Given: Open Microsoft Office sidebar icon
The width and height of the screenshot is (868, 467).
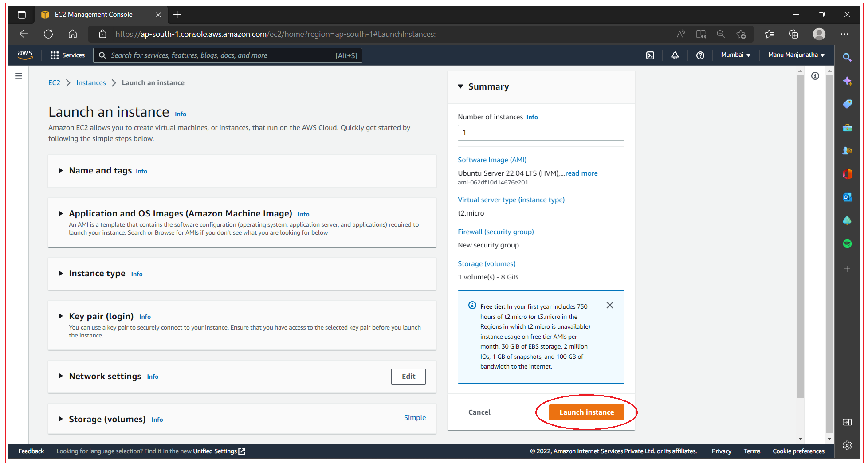Looking at the screenshot, I should pyautogui.click(x=847, y=174).
